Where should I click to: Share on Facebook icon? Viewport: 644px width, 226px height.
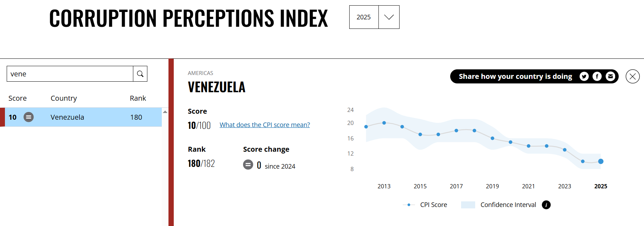597,76
